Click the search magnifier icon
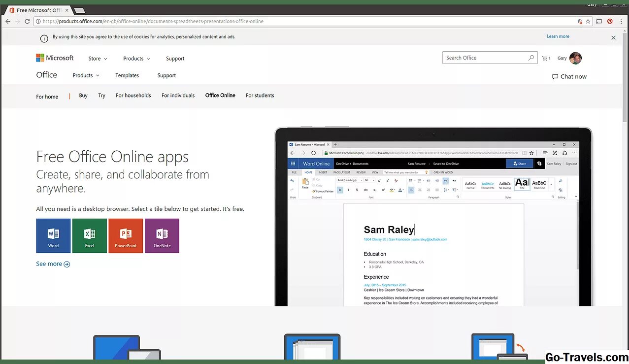The width and height of the screenshot is (629, 364). [531, 58]
